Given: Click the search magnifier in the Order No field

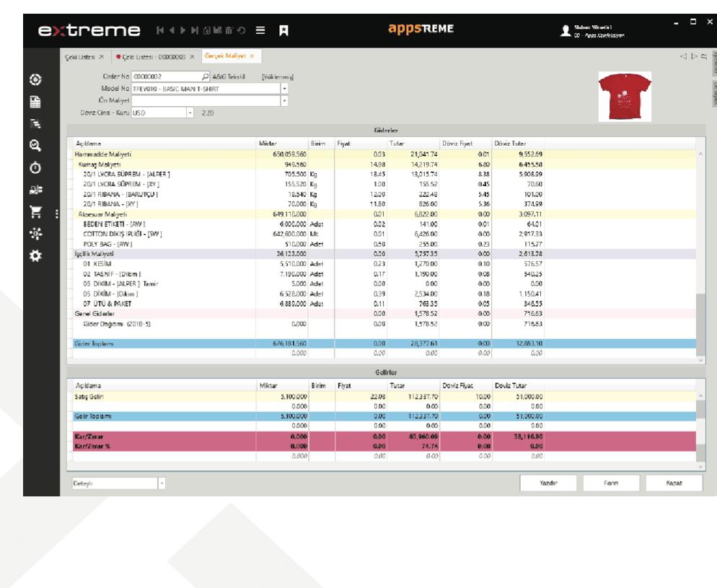Looking at the screenshot, I should tap(206, 76).
